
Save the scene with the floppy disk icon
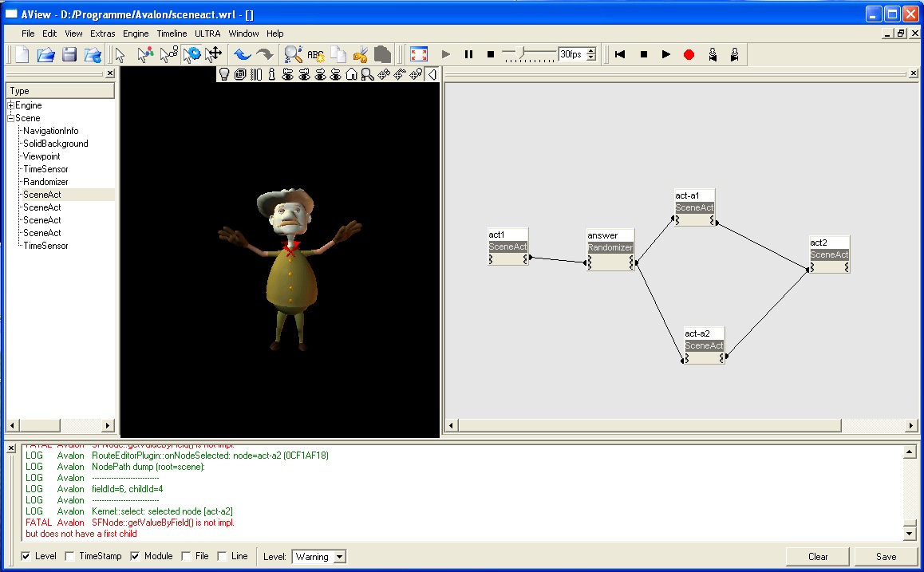point(69,55)
